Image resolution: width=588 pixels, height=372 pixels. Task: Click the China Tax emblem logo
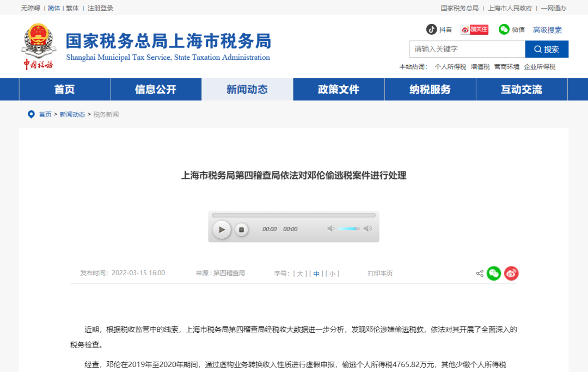tap(39, 47)
